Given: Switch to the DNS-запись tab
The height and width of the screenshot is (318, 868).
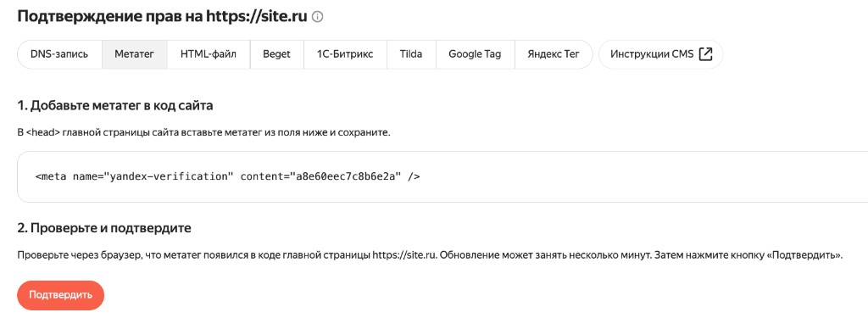Looking at the screenshot, I should tap(59, 54).
